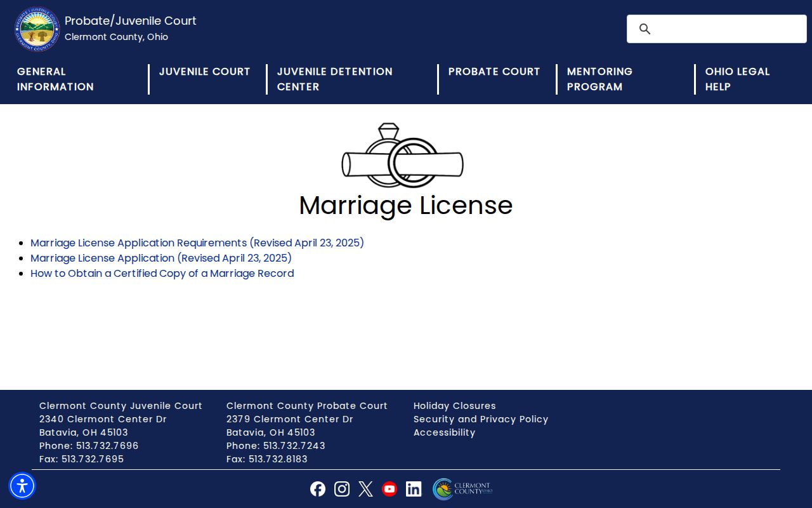The image size is (812, 508).
Task: Click '2340 Clermont Center Dr' address text
Action: [x=103, y=419]
